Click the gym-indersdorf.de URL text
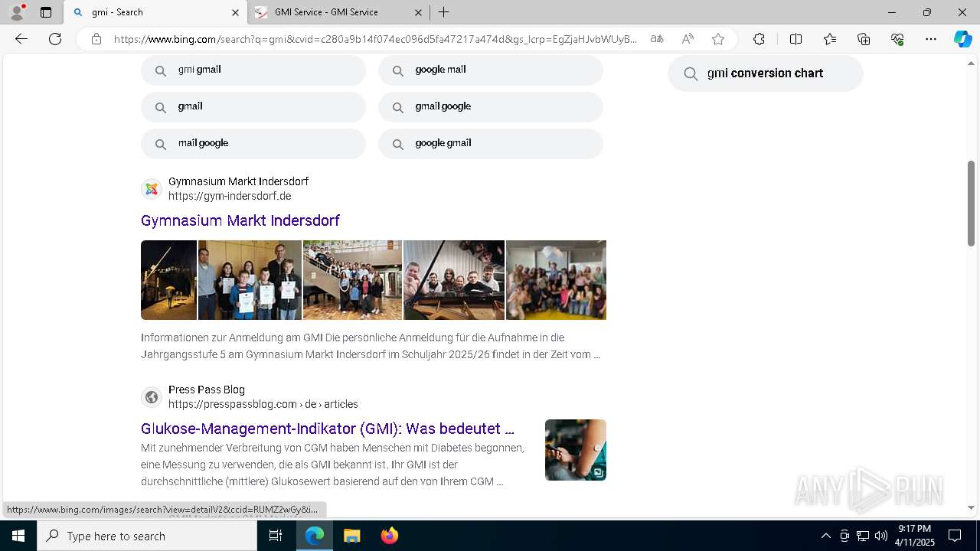Image resolution: width=980 pixels, height=551 pixels. point(230,196)
